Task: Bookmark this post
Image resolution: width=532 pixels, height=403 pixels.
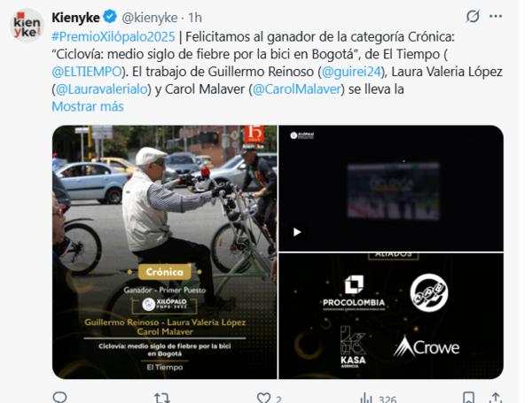Action: (x=468, y=397)
